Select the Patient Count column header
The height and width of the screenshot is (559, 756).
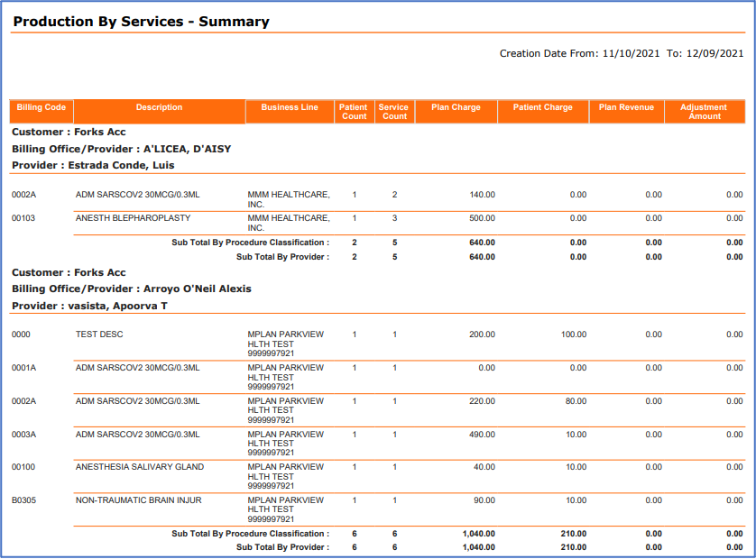(355, 112)
